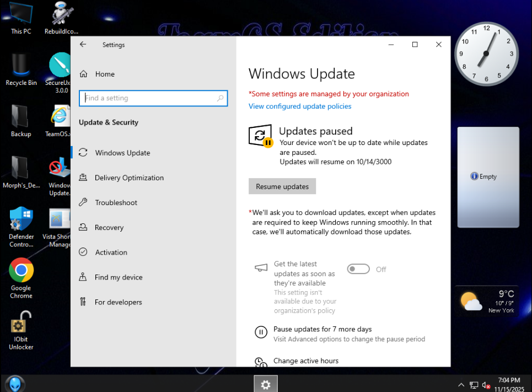Click the Activation checkmark icon
The height and width of the screenshot is (392, 532).
pos(83,252)
